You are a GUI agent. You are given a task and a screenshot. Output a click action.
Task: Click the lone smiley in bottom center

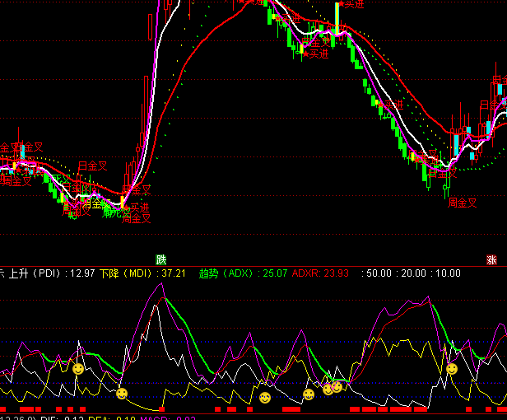265,398
